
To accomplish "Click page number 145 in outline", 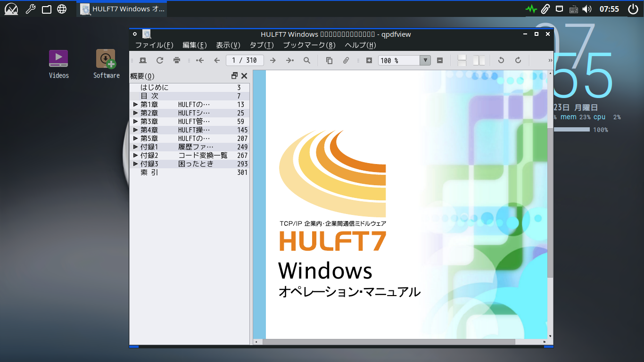I will tap(242, 130).
